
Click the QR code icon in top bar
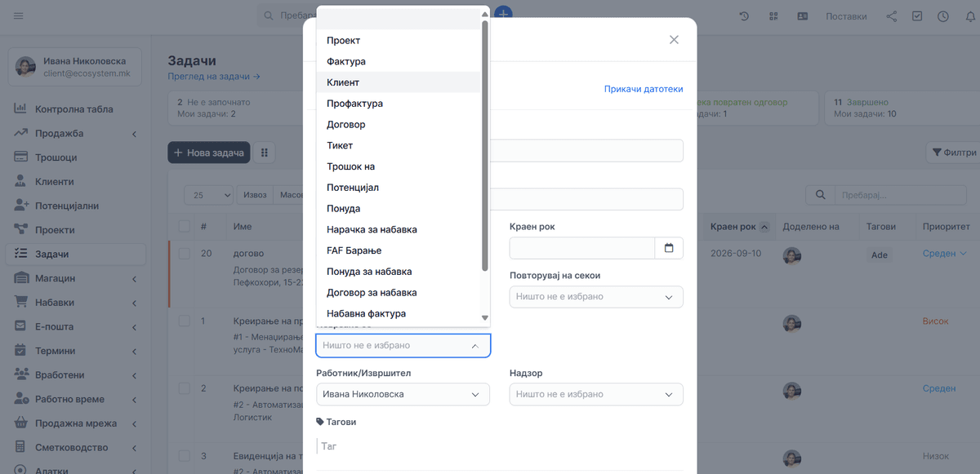point(773,16)
